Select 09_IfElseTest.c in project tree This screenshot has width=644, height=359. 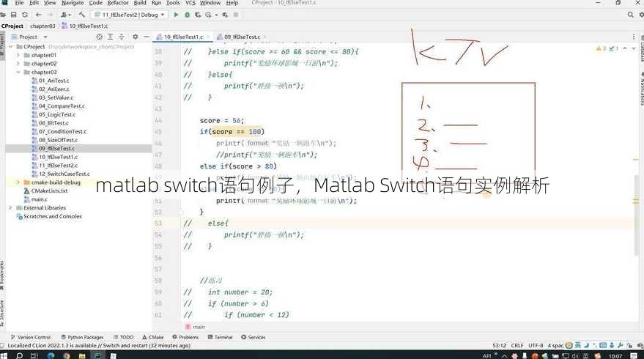[x=56, y=148]
